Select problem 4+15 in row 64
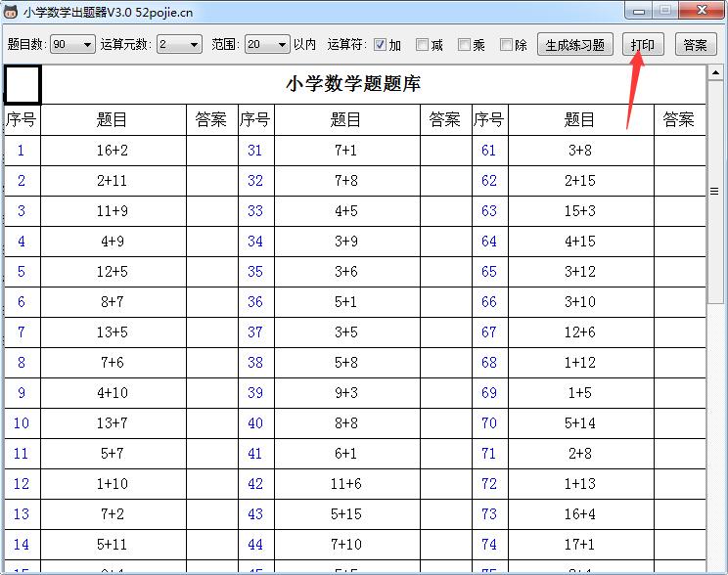This screenshot has width=728, height=575. 581,242
